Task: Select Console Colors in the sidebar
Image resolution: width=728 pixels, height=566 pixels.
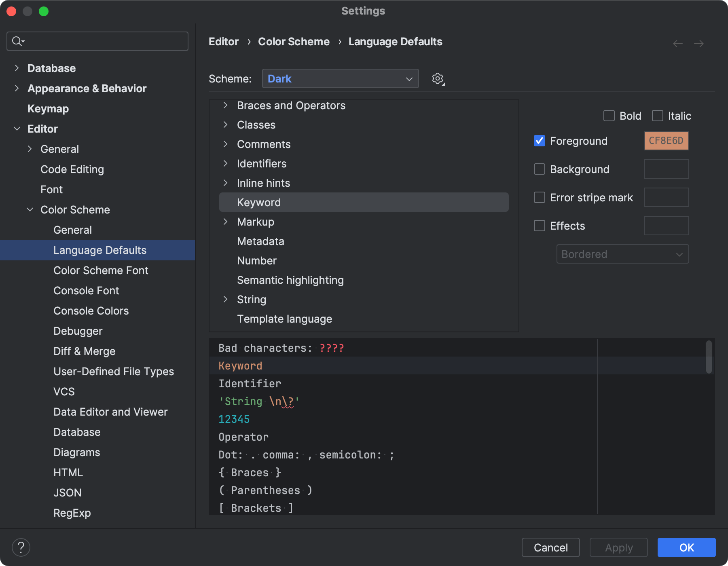Action: (x=91, y=310)
